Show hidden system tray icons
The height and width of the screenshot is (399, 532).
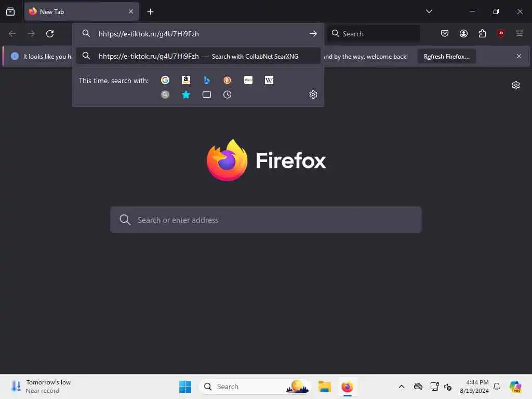click(402, 387)
